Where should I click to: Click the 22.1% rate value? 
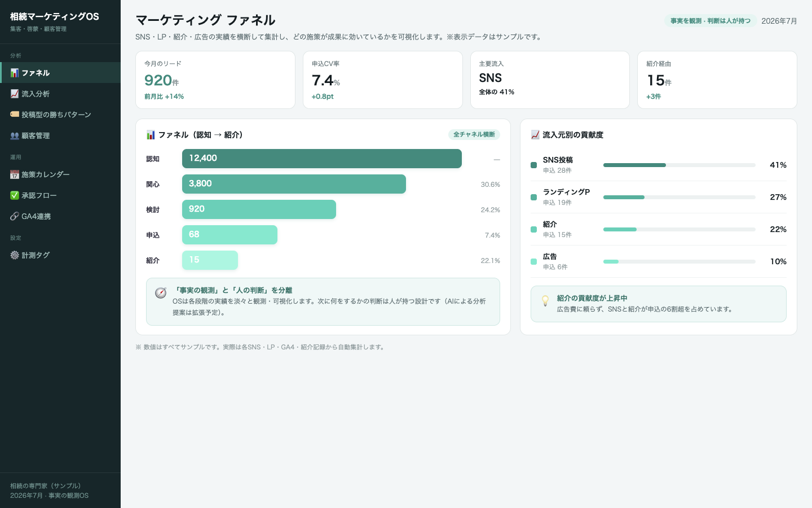pos(490,261)
